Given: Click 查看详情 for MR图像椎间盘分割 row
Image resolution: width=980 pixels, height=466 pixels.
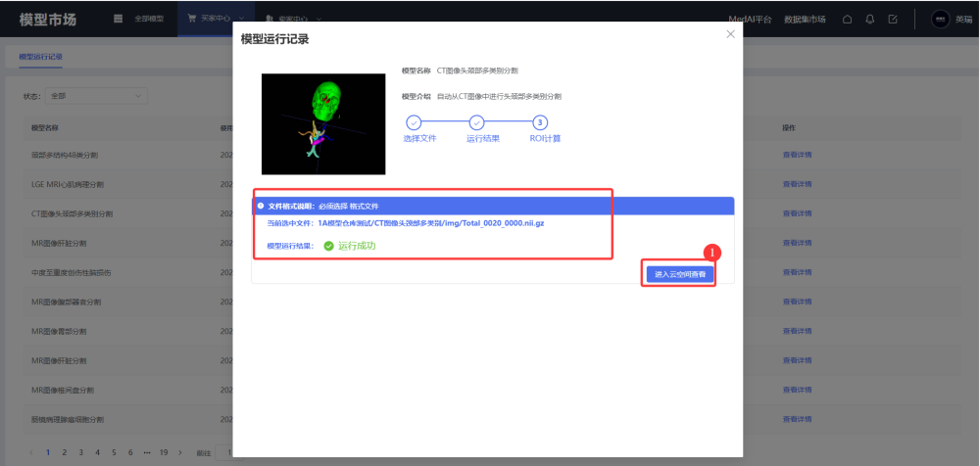Looking at the screenshot, I should click(x=797, y=390).
